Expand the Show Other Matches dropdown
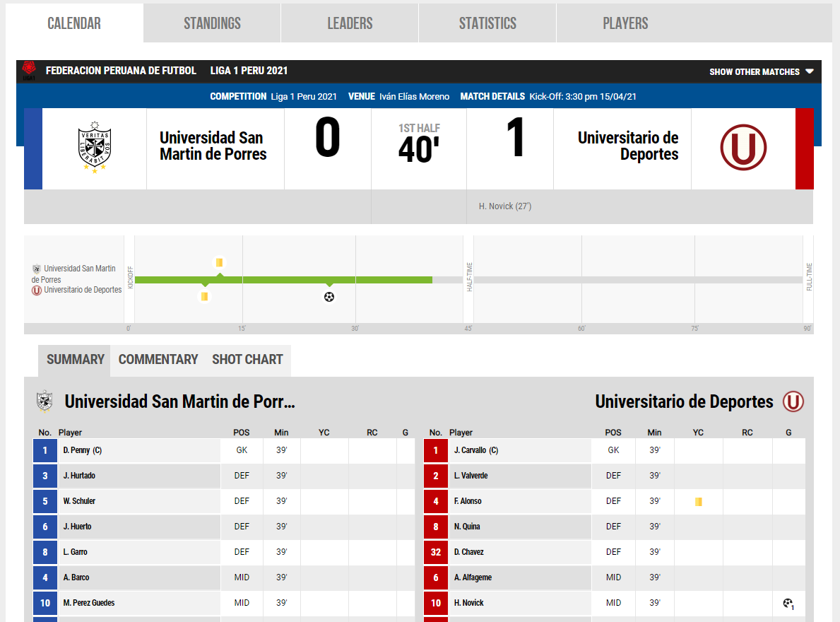The width and height of the screenshot is (840, 622). coord(762,71)
